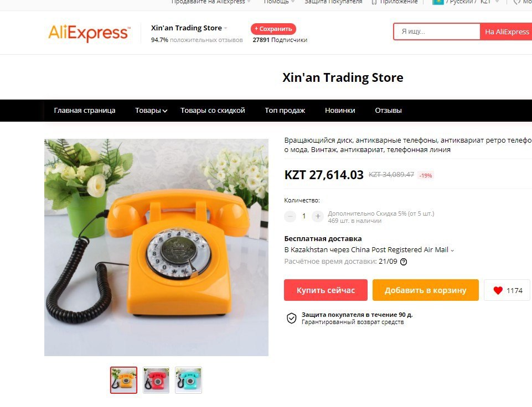The width and height of the screenshot is (532, 407).
Task: Click the Я ищу search input field
Action: click(x=437, y=32)
